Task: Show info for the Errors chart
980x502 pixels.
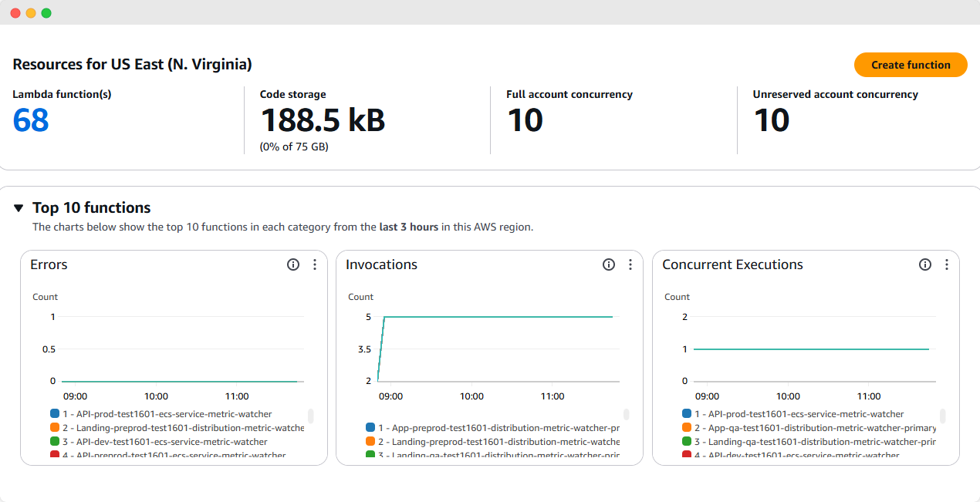Action: tap(293, 264)
